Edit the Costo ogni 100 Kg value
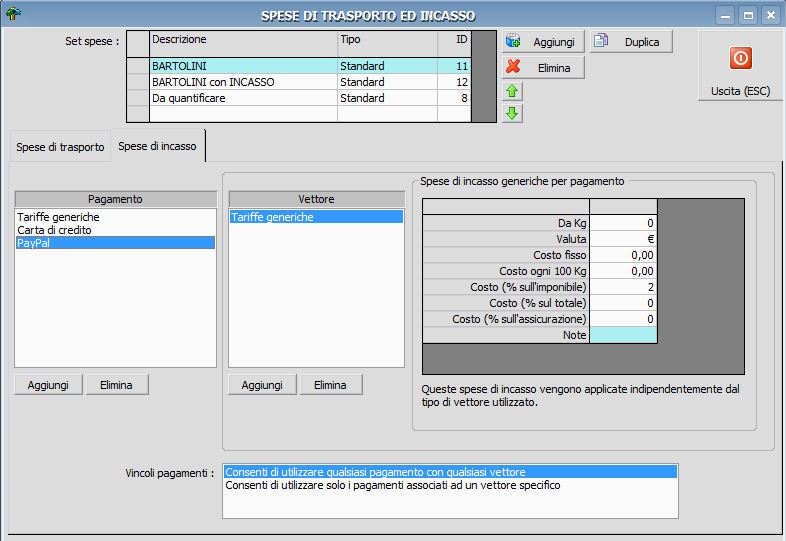The width and height of the screenshot is (786, 541). (x=623, y=271)
